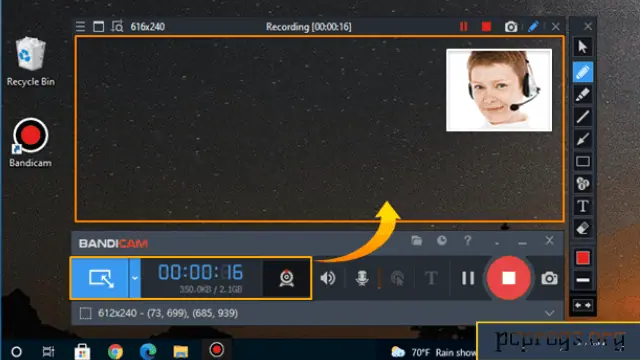Toggle drawing mode pencil in recording bar
Image resolution: width=640 pixels, height=360 pixels.
point(533,27)
